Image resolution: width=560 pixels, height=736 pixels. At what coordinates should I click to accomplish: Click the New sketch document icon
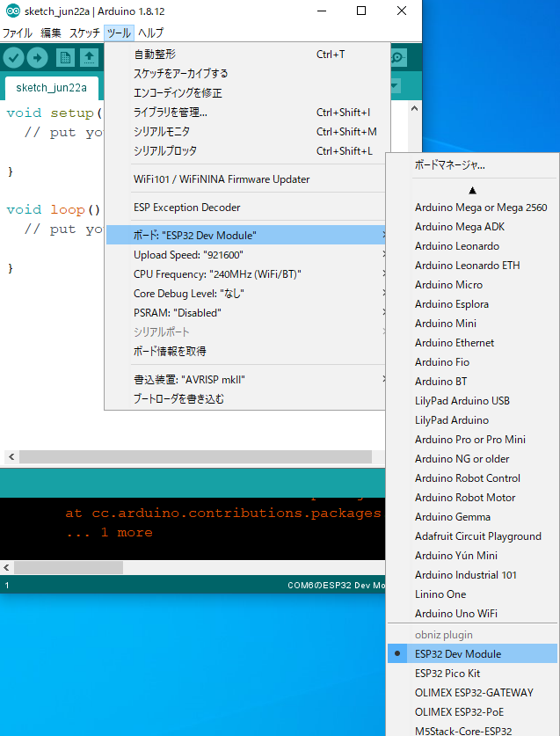[65, 58]
